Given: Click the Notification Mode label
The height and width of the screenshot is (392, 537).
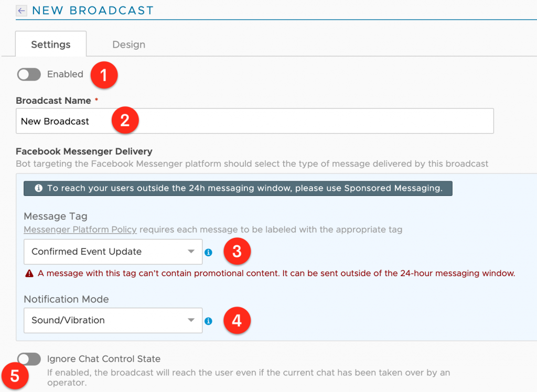Looking at the screenshot, I should pos(67,299).
